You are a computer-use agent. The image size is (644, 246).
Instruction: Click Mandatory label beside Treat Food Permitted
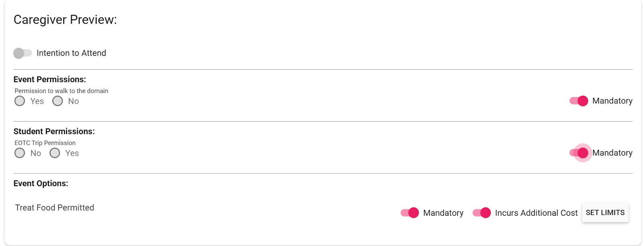(443, 213)
